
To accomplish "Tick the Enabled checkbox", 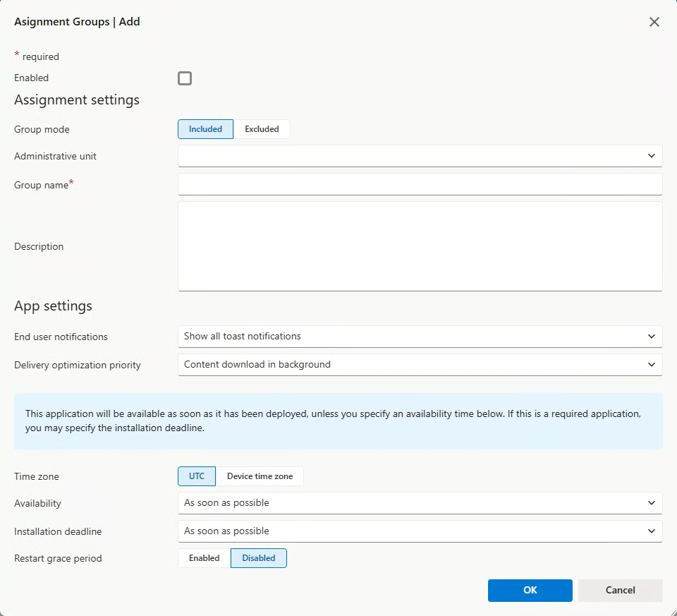I will (x=185, y=78).
